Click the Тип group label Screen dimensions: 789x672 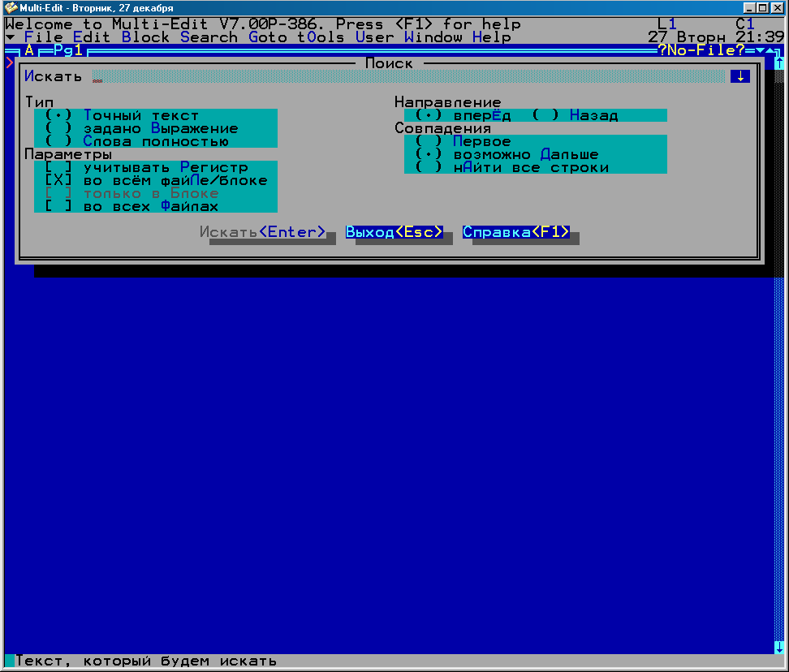pyautogui.click(x=39, y=102)
